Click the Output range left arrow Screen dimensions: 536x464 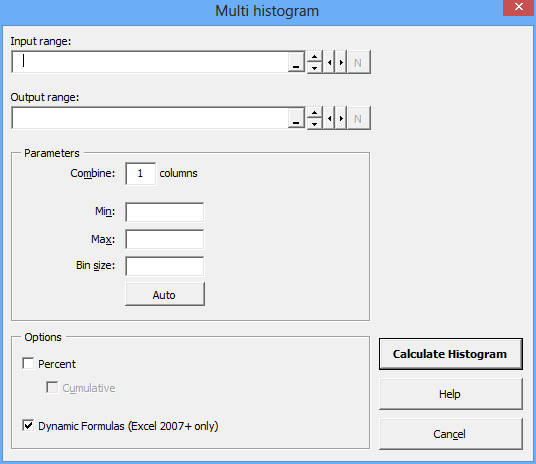click(329, 118)
